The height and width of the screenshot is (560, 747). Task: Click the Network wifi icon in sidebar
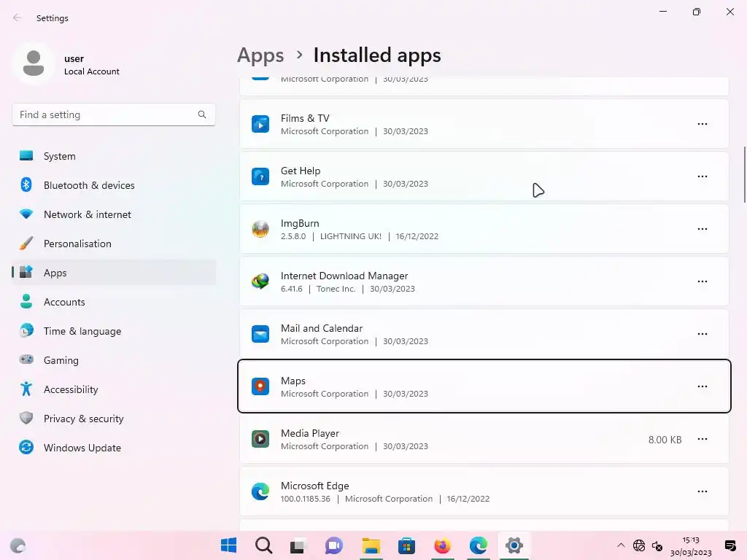click(x=26, y=214)
